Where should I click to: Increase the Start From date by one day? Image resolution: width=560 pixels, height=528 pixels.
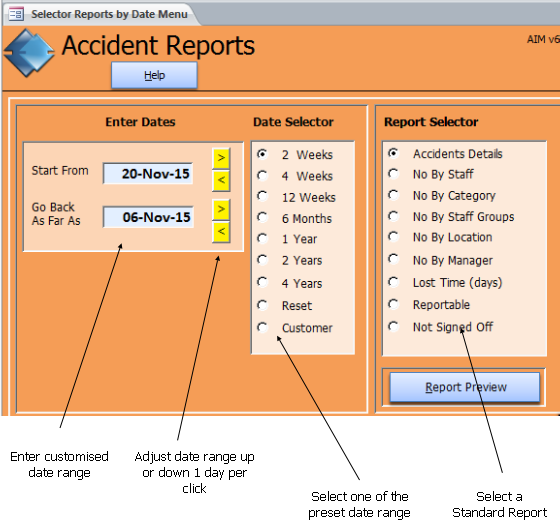click(221, 158)
